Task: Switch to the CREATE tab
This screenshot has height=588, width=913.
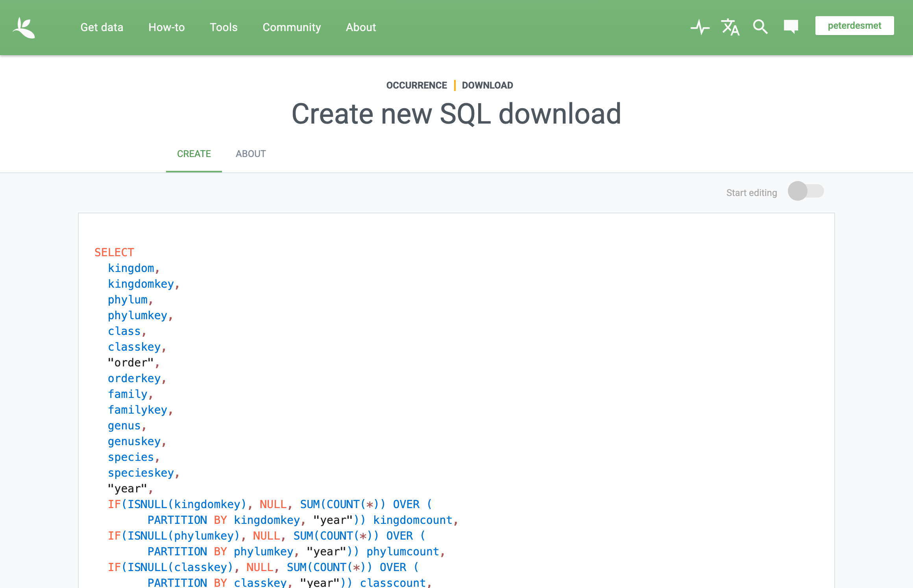Action: pos(194,154)
